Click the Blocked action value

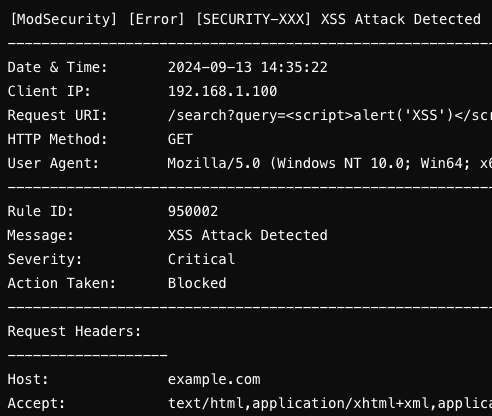197,283
